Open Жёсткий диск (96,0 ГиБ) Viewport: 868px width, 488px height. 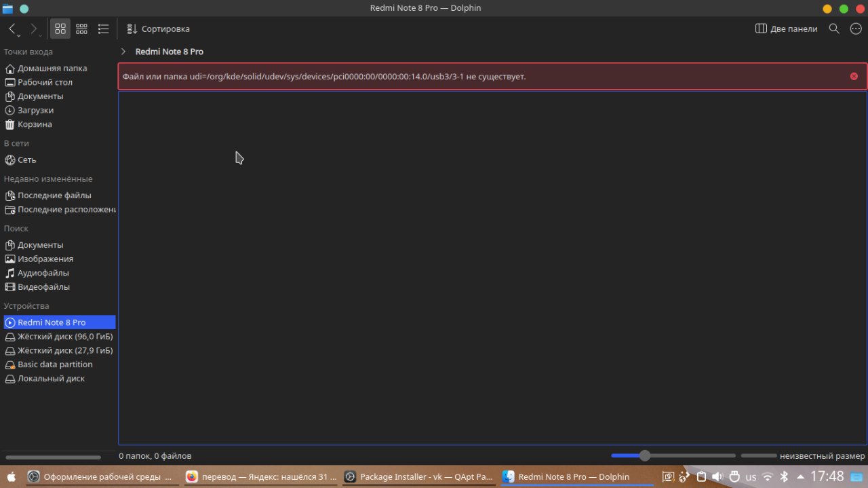[x=58, y=337]
